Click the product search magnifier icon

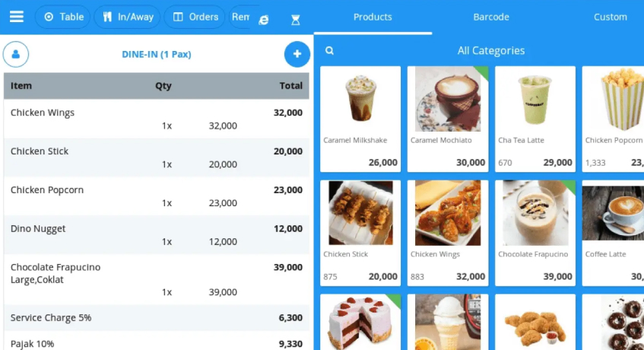pos(329,51)
